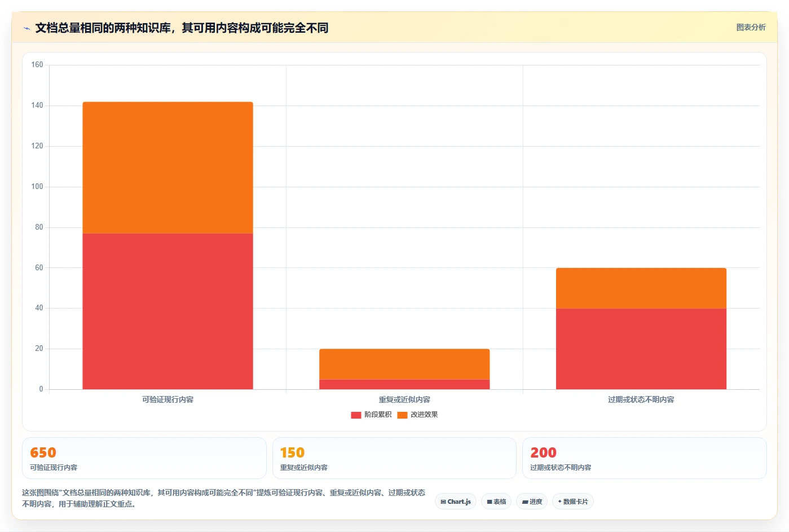Click the description paragraph starting 这张图围绕
Viewport: 789px width, 532px height.
[x=224, y=498]
